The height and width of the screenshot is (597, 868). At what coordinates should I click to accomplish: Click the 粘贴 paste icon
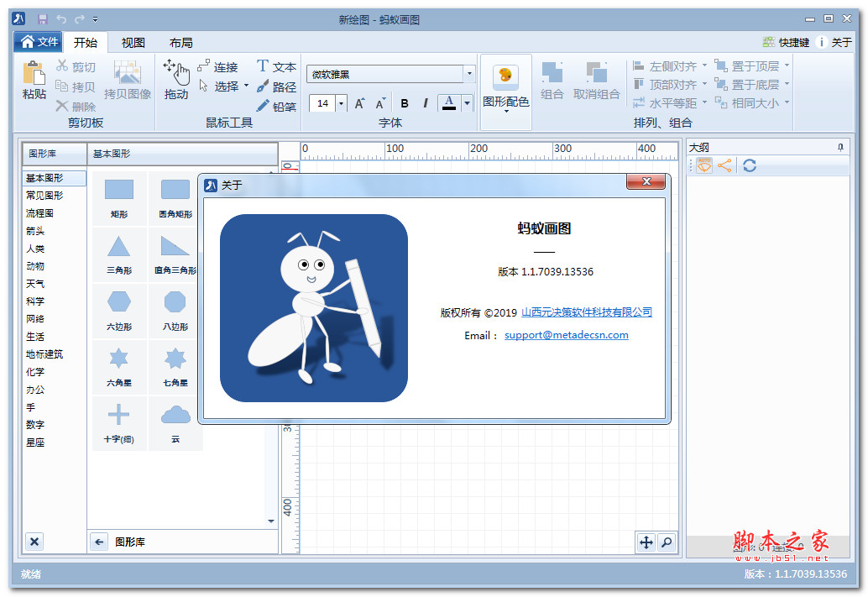pos(34,74)
